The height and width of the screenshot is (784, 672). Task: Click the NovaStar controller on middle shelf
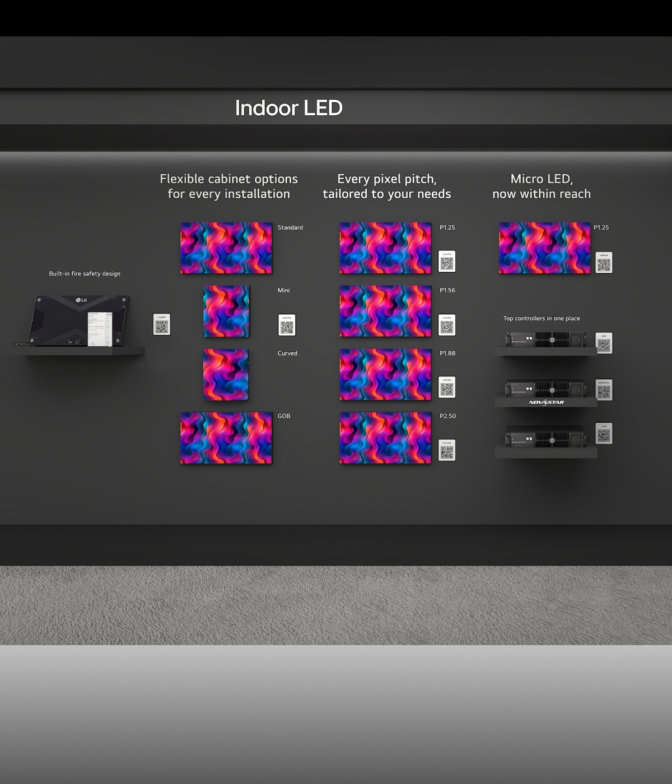[x=545, y=389]
